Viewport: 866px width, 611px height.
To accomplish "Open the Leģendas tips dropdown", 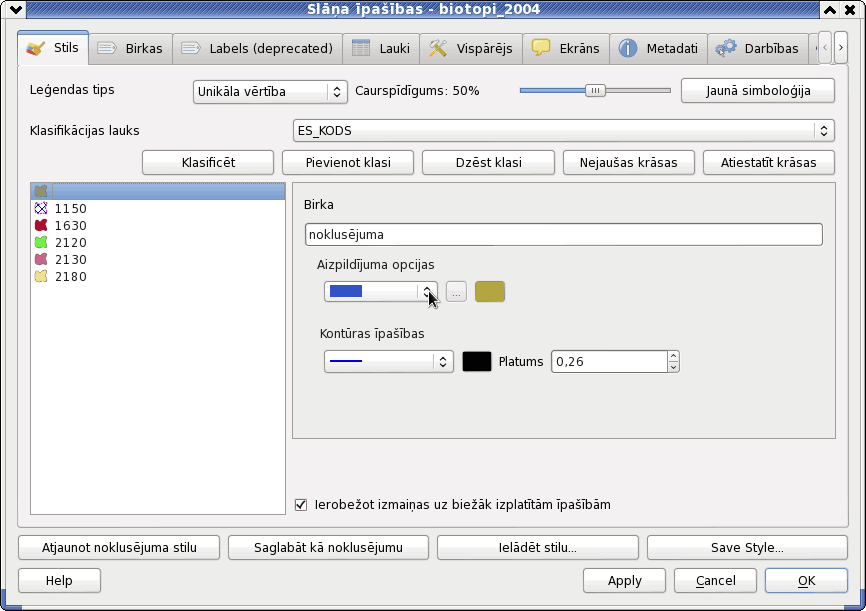I will (x=270, y=92).
